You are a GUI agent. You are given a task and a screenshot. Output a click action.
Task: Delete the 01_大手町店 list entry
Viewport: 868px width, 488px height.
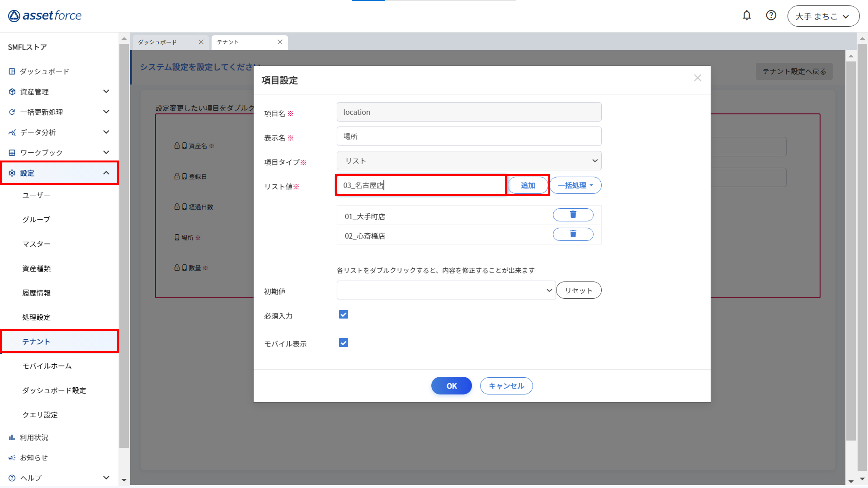(x=572, y=215)
